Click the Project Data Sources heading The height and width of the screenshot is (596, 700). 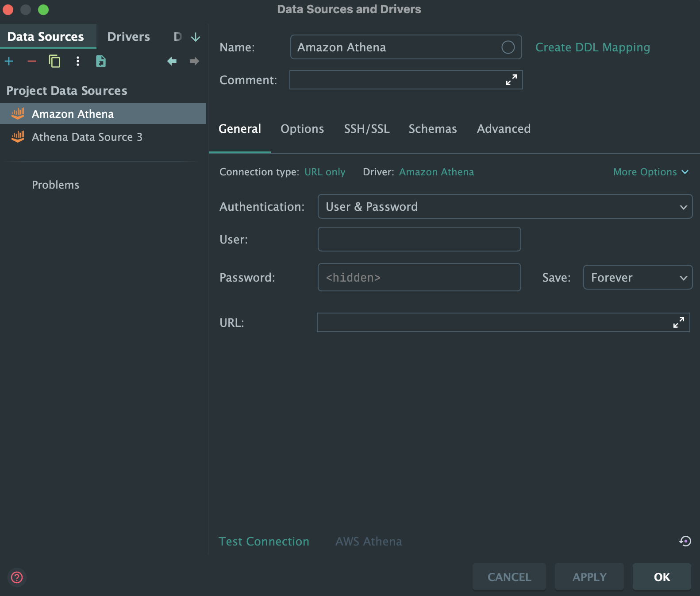pyautogui.click(x=67, y=91)
